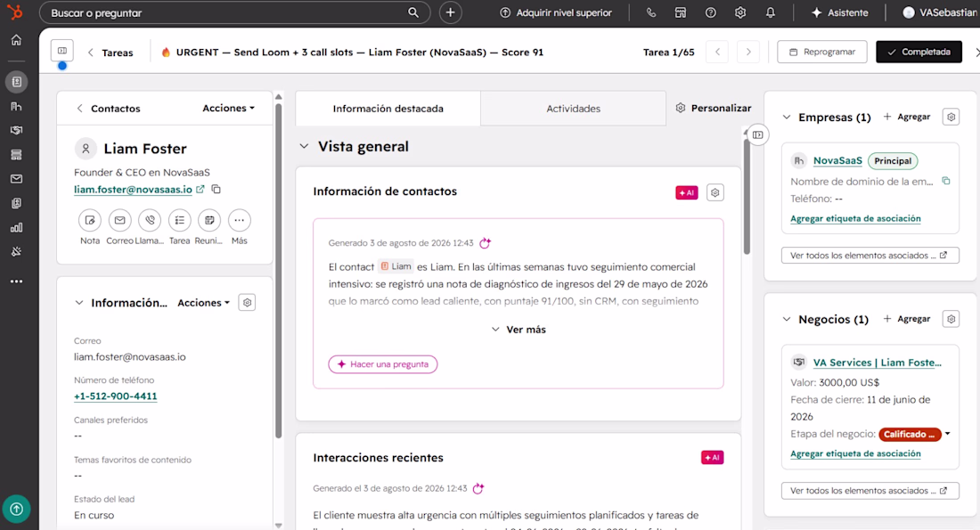Click Hacer una pregunta button

point(382,364)
